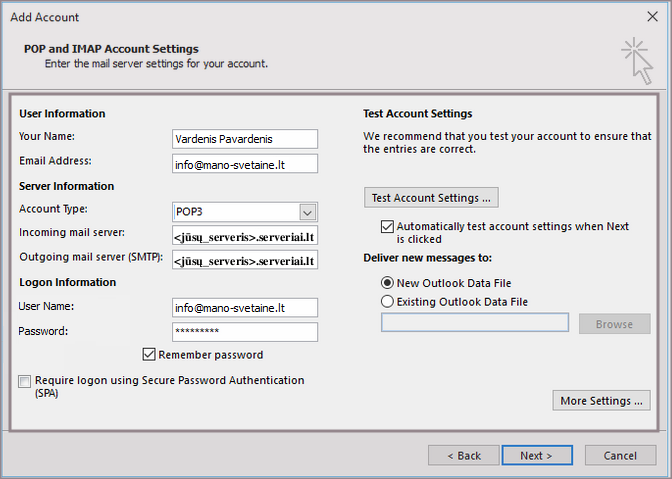
Task: Click the Outgoing mail server (SMTP) field
Action: pyautogui.click(x=245, y=261)
